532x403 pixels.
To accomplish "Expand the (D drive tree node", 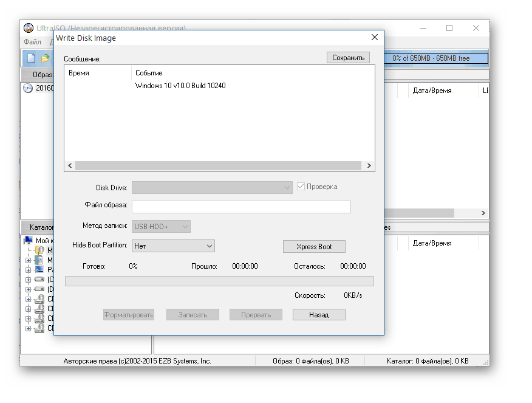I will tap(28, 289).
